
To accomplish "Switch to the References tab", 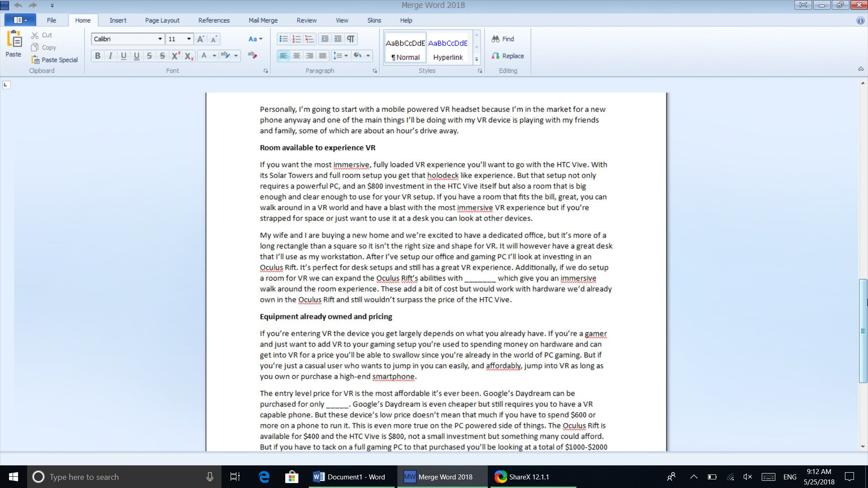I will (214, 20).
